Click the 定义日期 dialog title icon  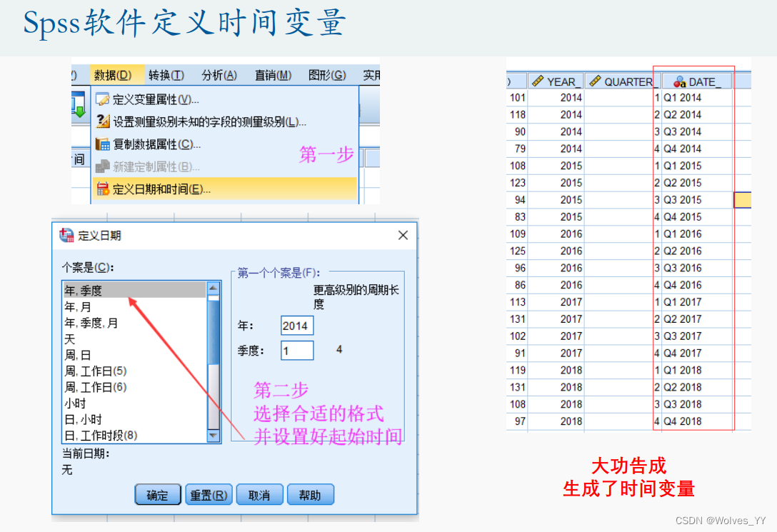coord(66,235)
